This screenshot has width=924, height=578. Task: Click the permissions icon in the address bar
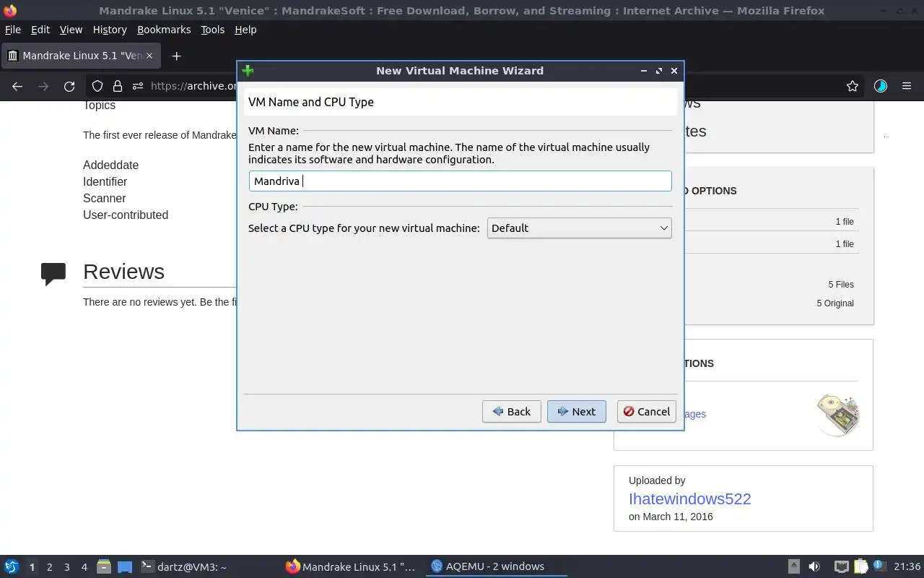tap(137, 86)
